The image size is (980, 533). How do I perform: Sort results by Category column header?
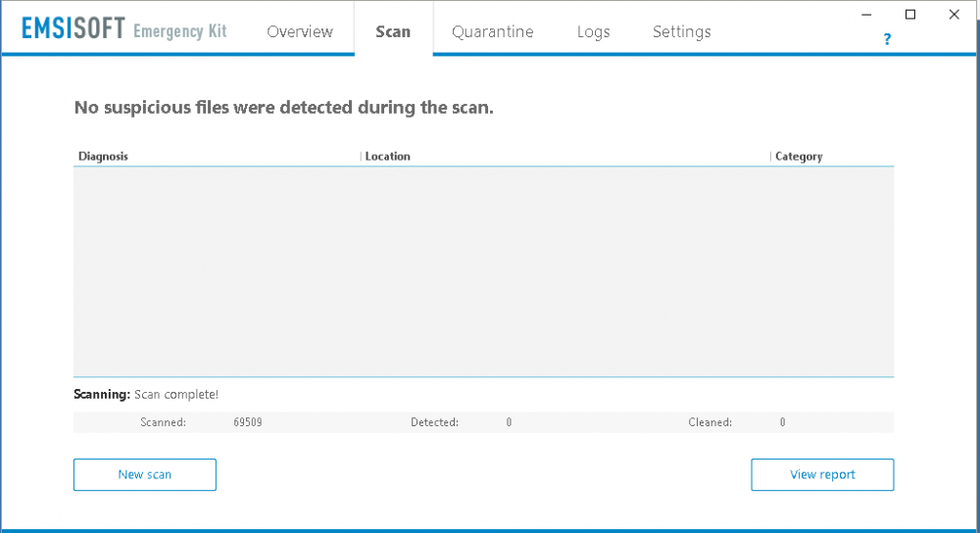click(832, 156)
